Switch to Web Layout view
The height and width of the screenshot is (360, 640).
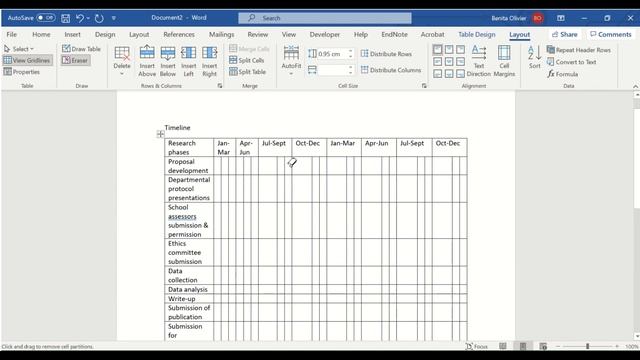[543, 346]
